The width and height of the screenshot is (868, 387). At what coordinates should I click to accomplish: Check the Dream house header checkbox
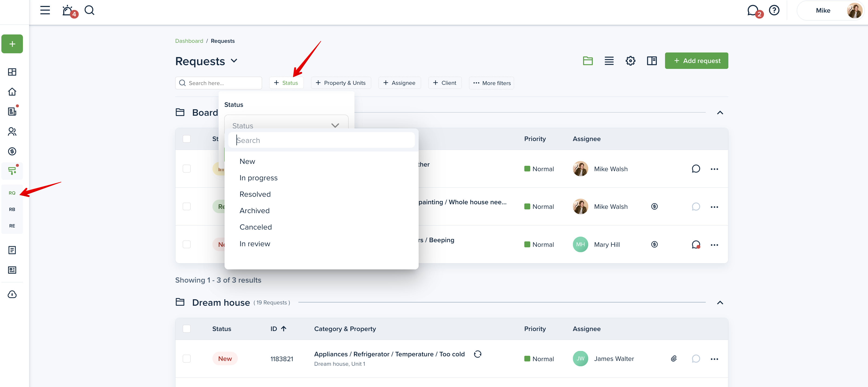click(187, 329)
